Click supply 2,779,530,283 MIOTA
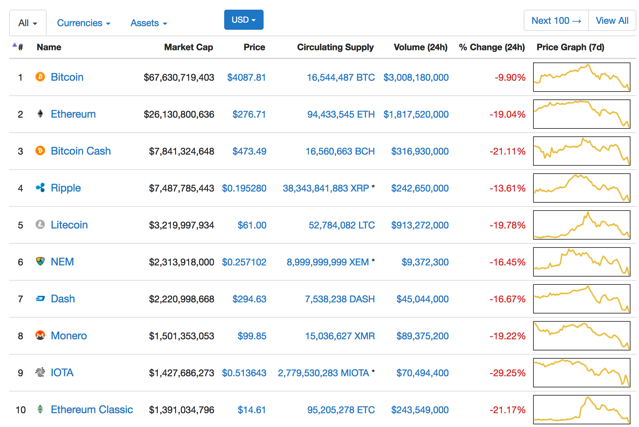Screen dimensions: 639x427 point(324,373)
